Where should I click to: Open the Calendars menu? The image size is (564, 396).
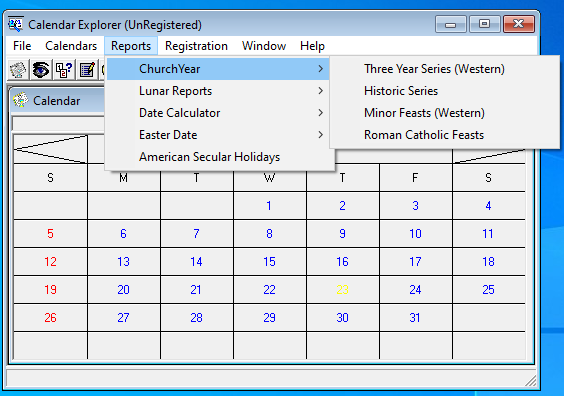coord(71,46)
